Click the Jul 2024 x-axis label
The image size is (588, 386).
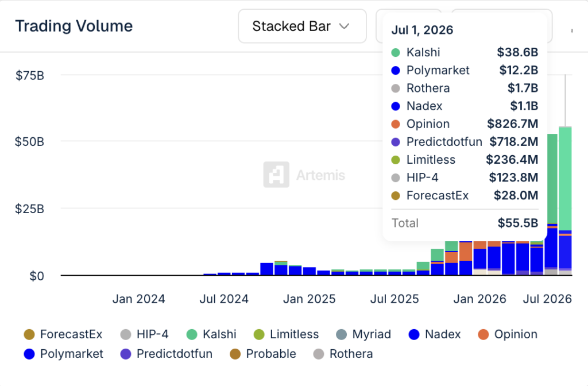224,299
